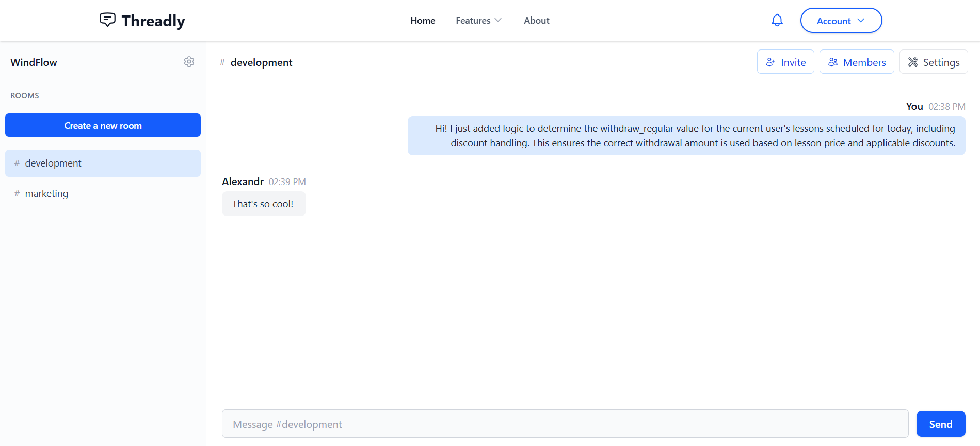Click the Invite person icon
The height and width of the screenshot is (446, 980).
(x=770, y=62)
